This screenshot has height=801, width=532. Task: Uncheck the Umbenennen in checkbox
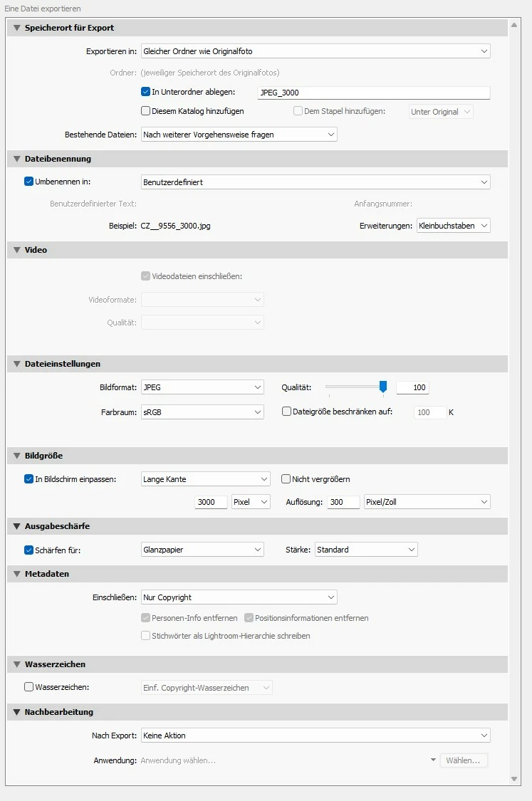coord(29,182)
